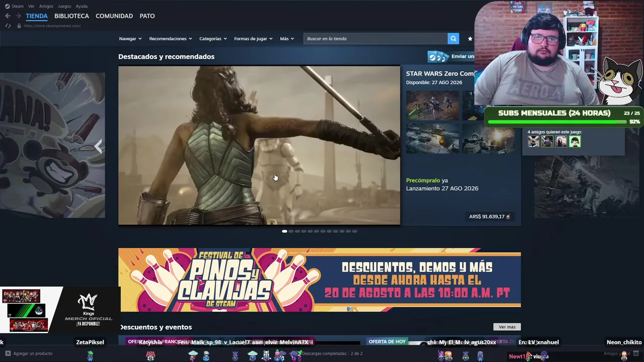Expand the Más dropdown

tap(287, 39)
